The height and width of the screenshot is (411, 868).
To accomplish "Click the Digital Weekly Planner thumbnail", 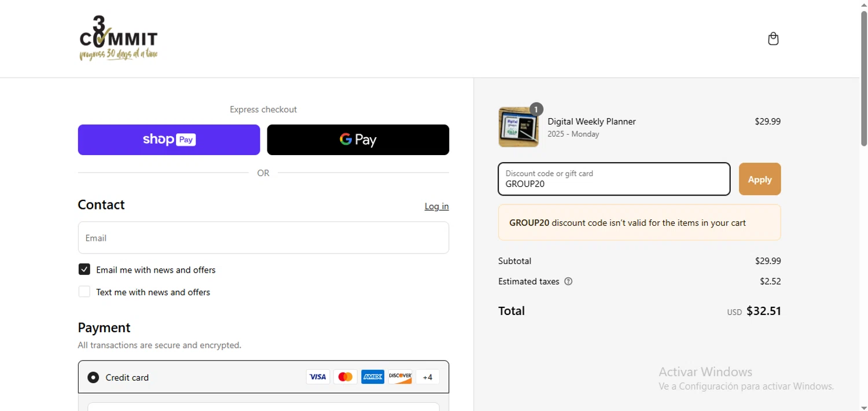I will tap(518, 127).
